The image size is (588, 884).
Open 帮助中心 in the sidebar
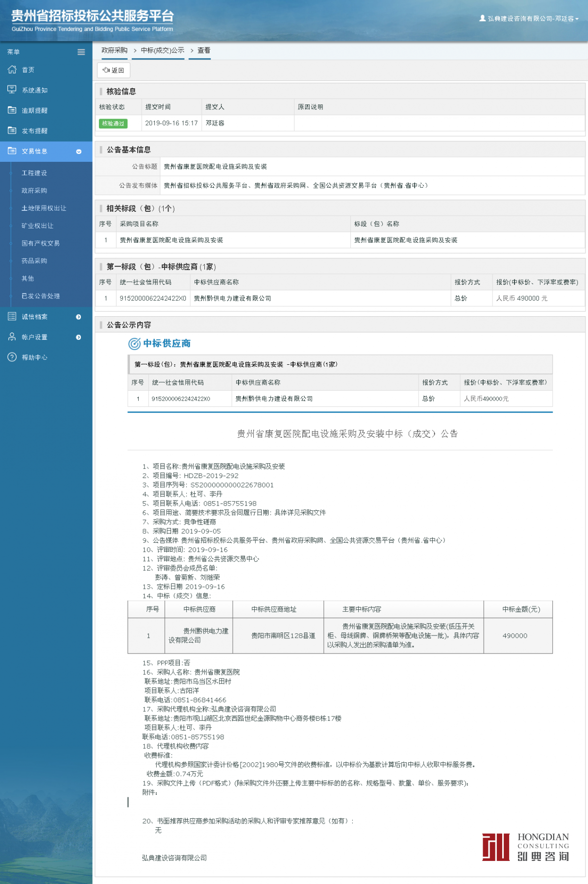click(35, 357)
